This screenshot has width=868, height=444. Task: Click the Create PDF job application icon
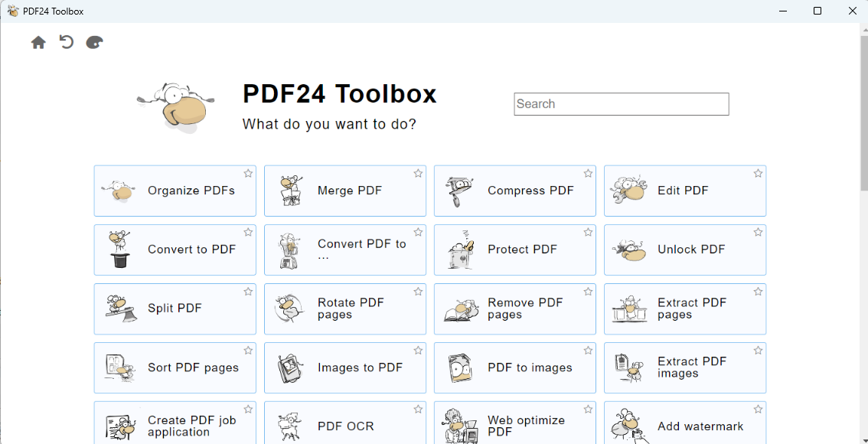[119, 427]
